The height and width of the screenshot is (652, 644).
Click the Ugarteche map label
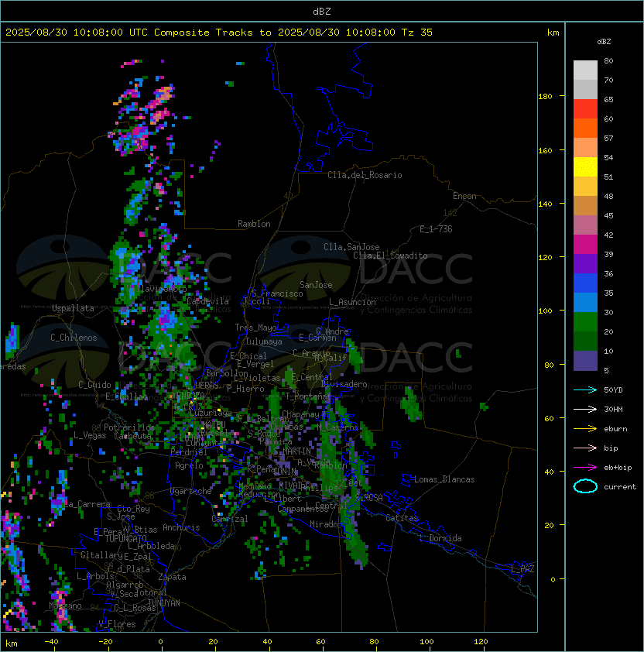pyautogui.click(x=190, y=491)
